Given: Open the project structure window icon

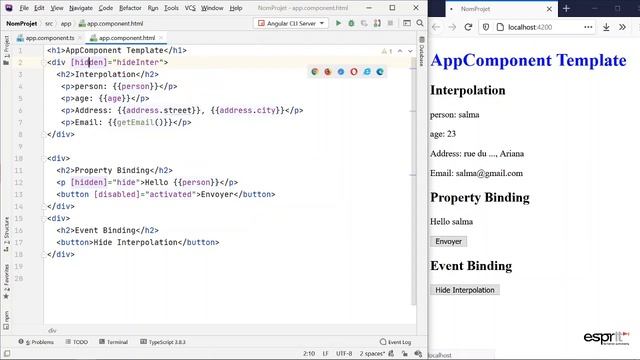Looking at the screenshot, I should coord(407,23).
